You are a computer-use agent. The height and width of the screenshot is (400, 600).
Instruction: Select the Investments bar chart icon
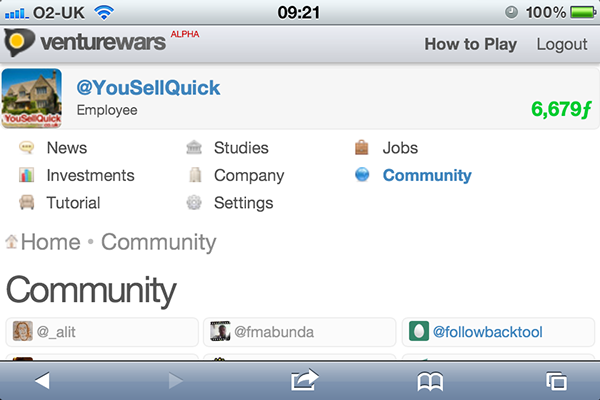pos(26,175)
